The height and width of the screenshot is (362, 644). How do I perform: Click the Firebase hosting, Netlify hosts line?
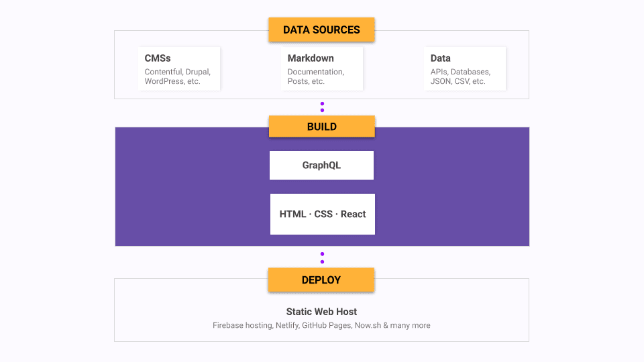[321, 325]
